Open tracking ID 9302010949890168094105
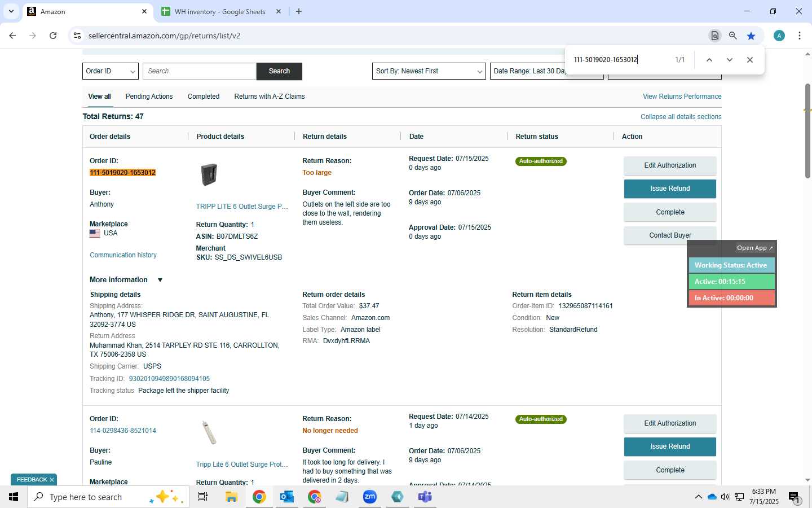The image size is (812, 508). 169,379
